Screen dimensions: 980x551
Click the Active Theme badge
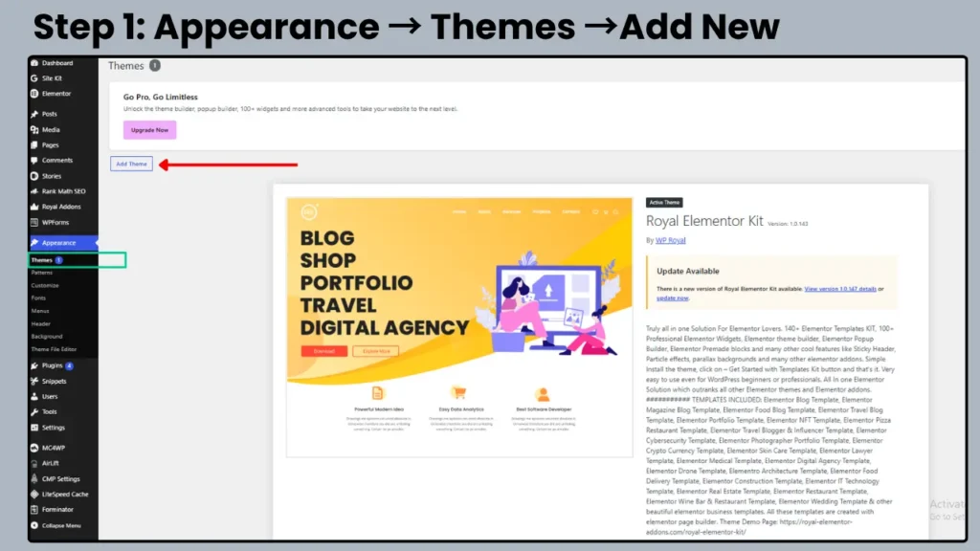coord(664,203)
